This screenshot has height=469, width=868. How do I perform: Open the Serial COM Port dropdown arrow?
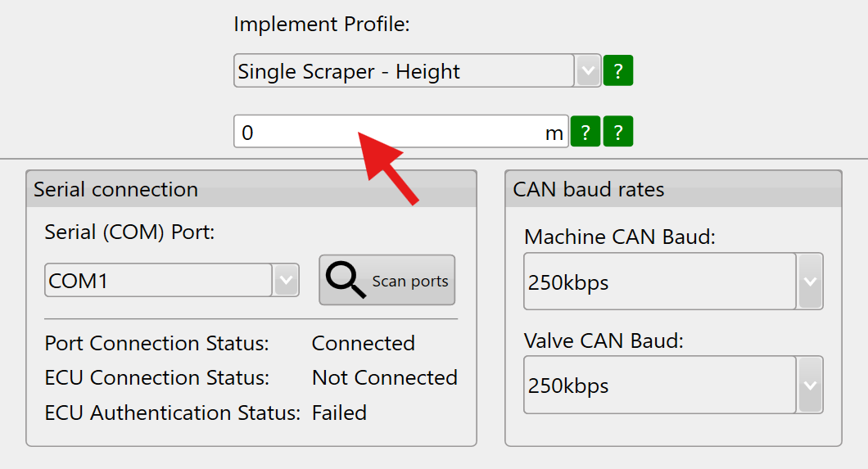click(x=287, y=281)
